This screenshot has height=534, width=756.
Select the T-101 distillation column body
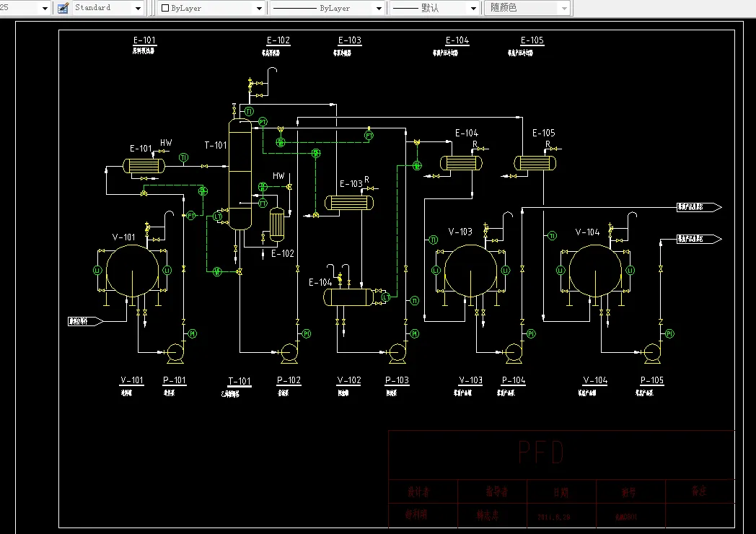239,174
